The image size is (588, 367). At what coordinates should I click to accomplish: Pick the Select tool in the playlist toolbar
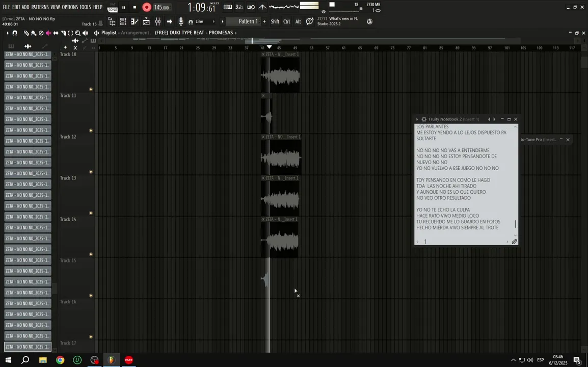point(70,33)
